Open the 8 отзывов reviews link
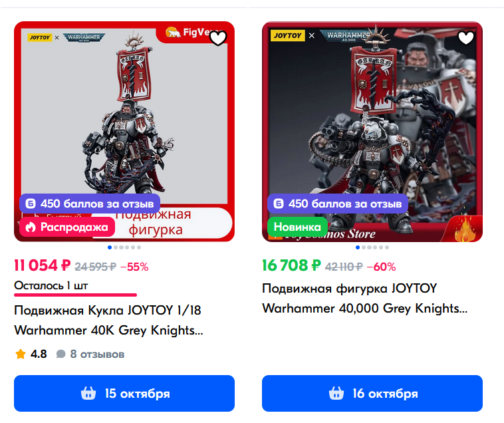The width and height of the screenshot is (504, 423). point(97,354)
